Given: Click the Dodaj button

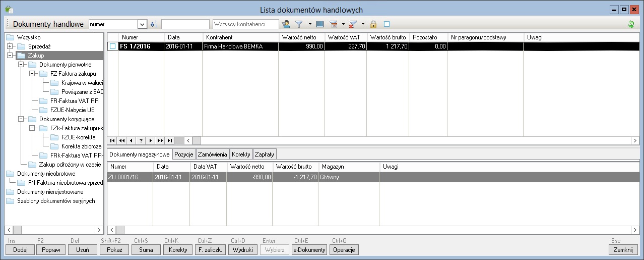Looking at the screenshot, I should click(x=20, y=249).
